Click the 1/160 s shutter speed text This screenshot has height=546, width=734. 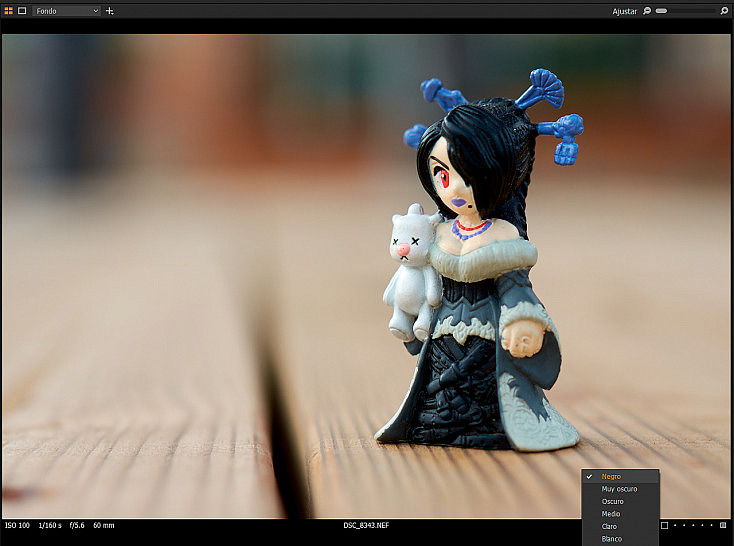pos(50,525)
